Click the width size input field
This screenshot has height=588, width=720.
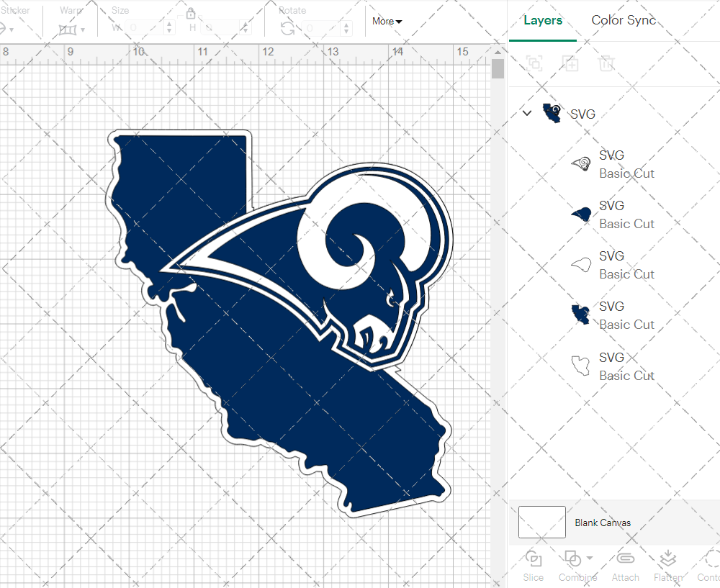point(144,28)
